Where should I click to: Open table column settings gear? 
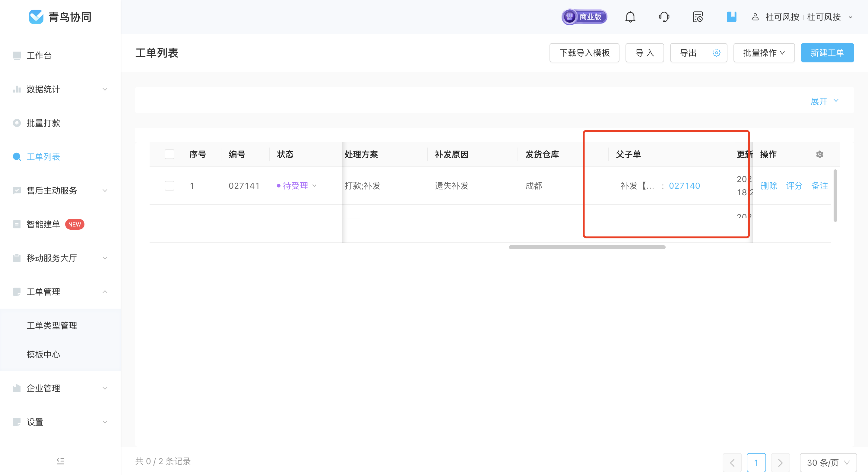point(819,154)
